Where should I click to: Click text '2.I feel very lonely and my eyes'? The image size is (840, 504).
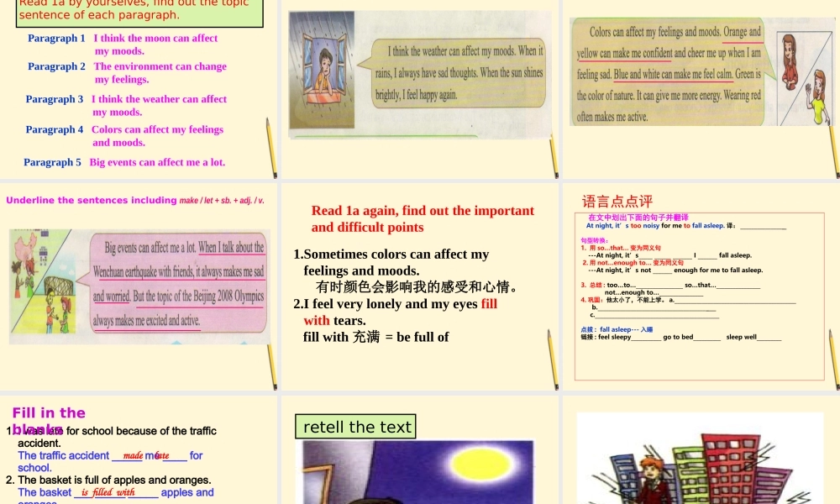pyautogui.click(x=386, y=304)
